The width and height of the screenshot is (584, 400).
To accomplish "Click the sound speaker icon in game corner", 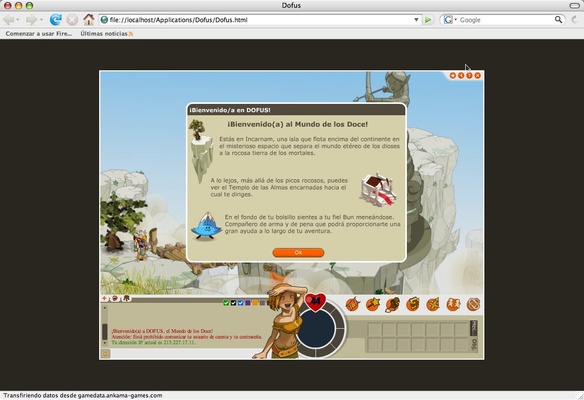I will click(x=461, y=76).
